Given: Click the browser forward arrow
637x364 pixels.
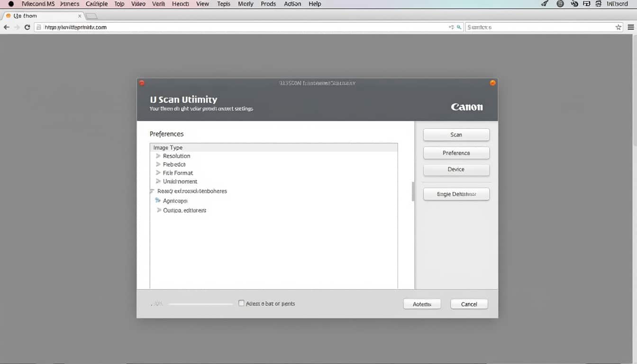Looking at the screenshot, I should click(x=17, y=27).
